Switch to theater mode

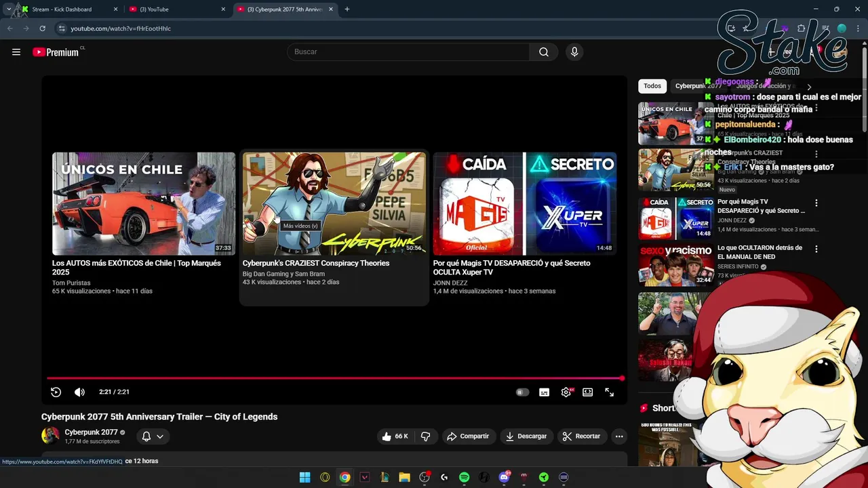588,392
